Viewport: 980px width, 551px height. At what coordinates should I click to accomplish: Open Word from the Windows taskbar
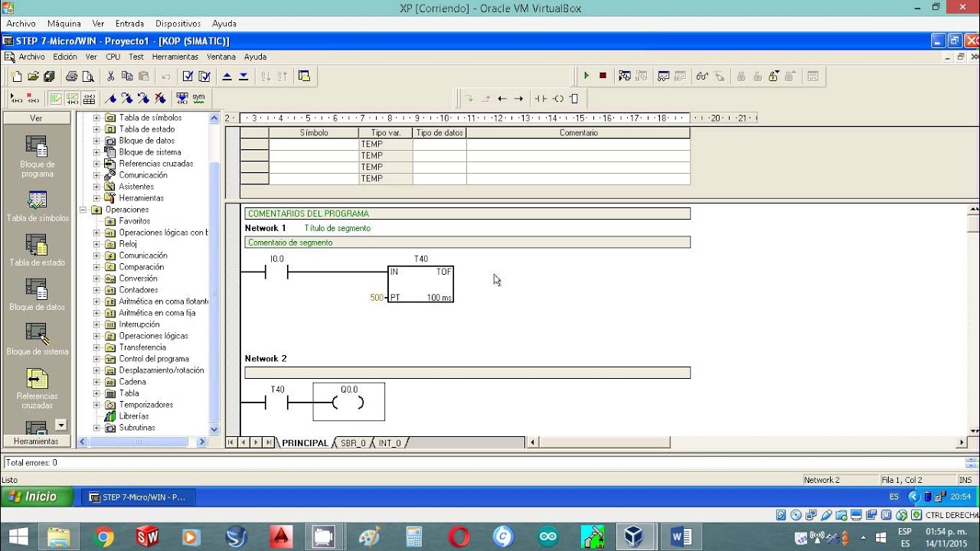pyautogui.click(x=681, y=537)
